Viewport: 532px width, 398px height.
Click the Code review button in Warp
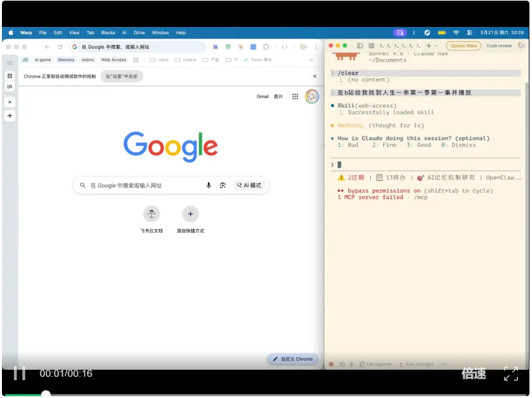tap(499, 46)
